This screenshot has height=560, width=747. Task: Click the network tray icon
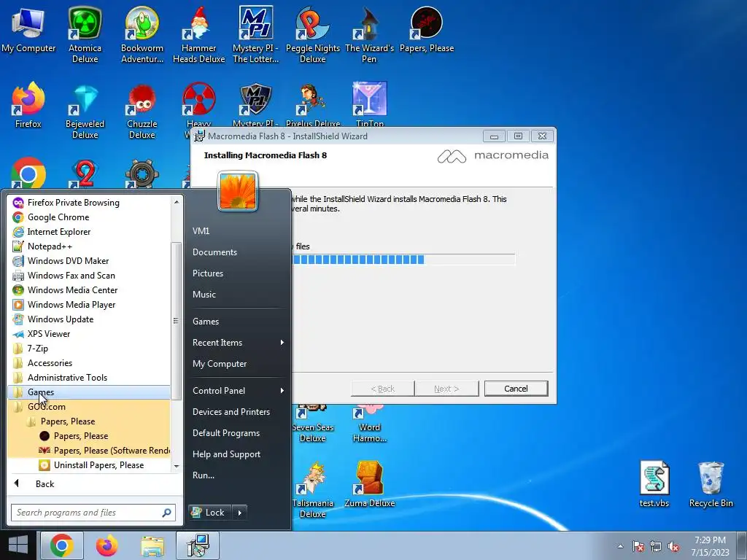(656, 546)
